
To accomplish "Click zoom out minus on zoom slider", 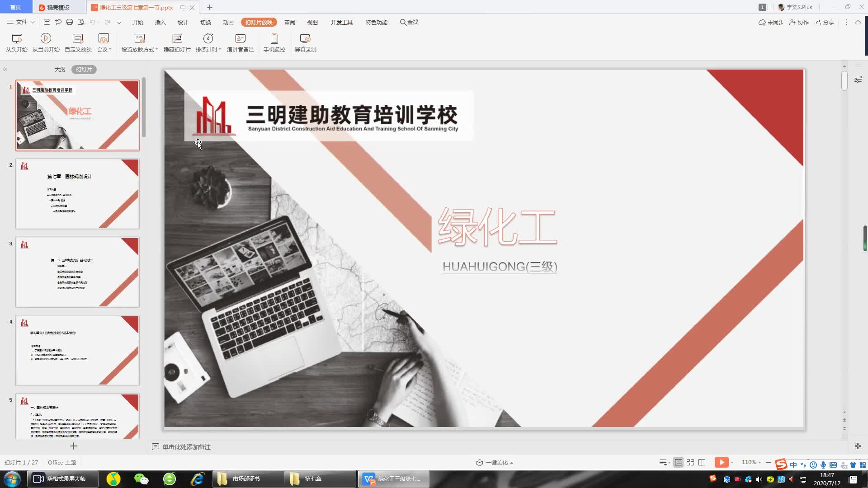I will (x=769, y=462).
